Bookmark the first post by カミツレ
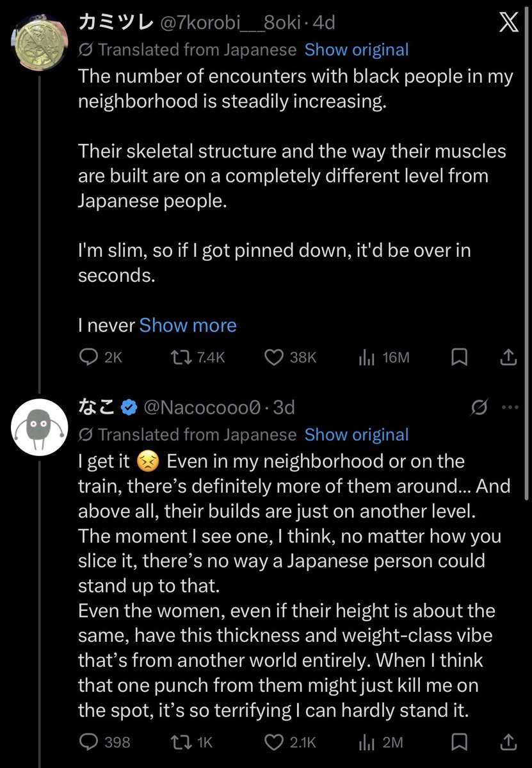 point(458,357)
